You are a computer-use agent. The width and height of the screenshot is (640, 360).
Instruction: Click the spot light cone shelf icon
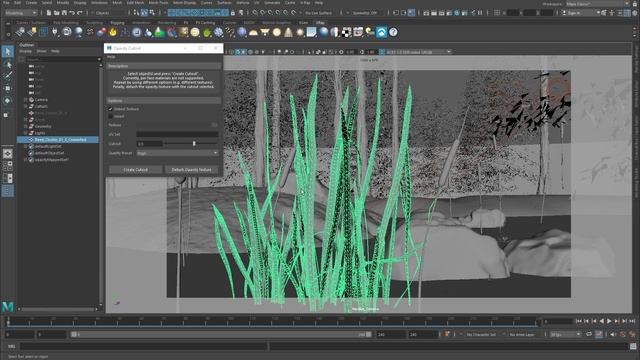(288, 32)
